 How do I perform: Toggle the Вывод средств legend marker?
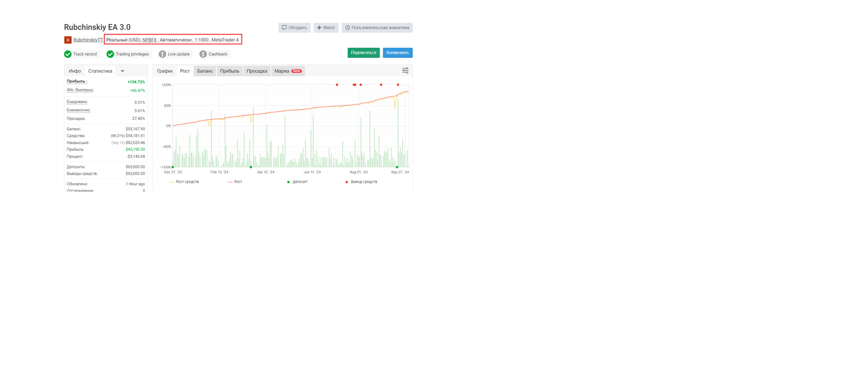[361, 182]
